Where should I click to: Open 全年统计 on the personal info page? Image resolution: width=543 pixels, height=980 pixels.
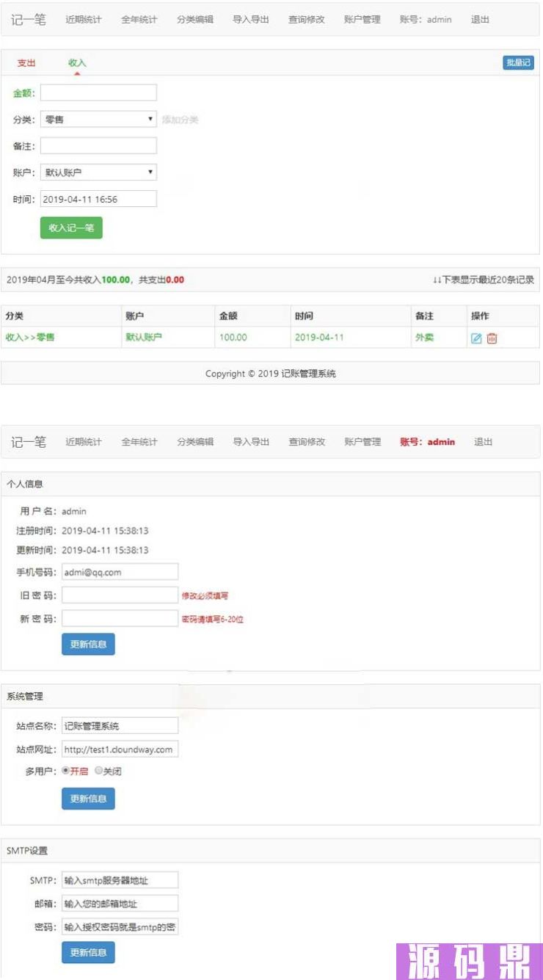click(139, 442)
